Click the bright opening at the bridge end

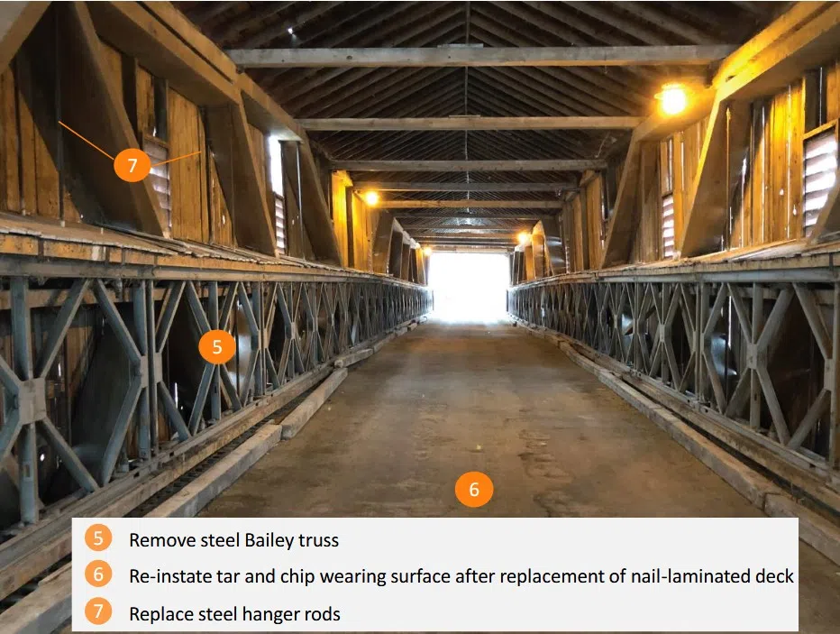pos(468,285)
